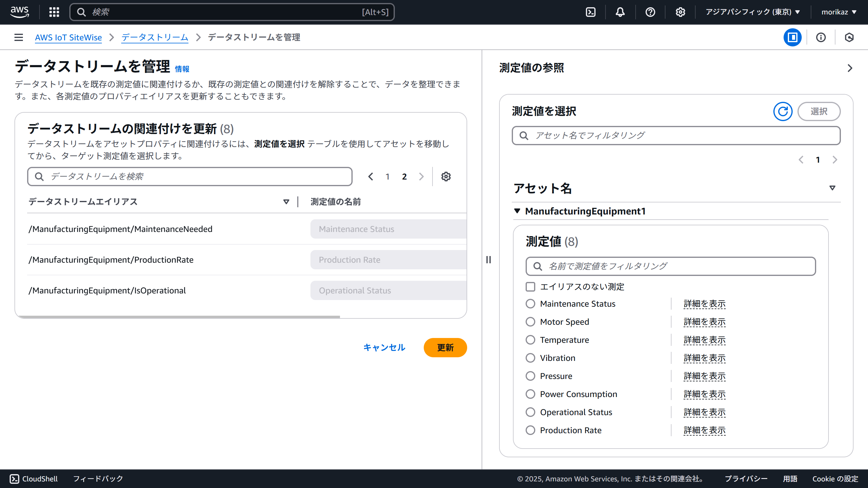The width and height of the screenshot is (868, 488).
Task: Click the キャンセル cancel button
Action: point(384,348)
